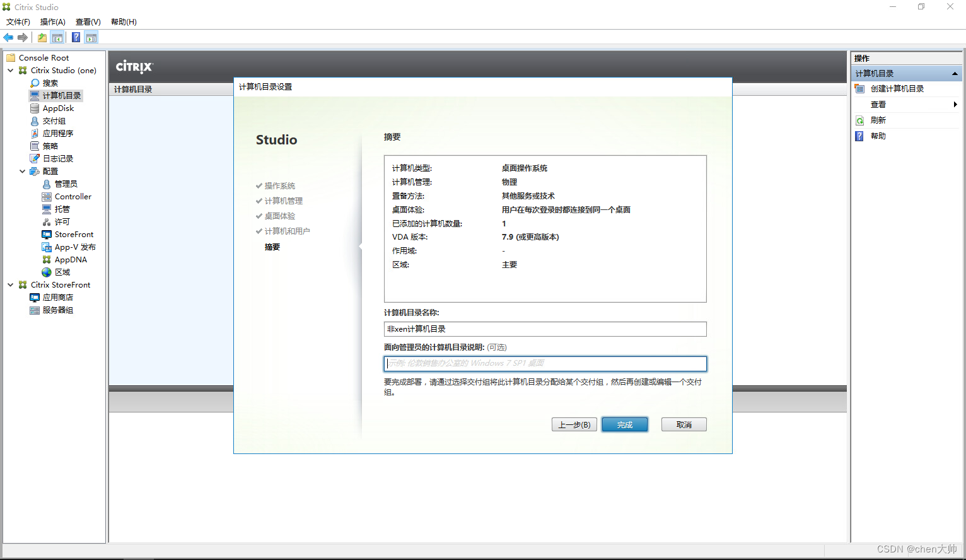
Task: Click the 创建计算机目录 icon in actions pane
Action: [859, 89]
